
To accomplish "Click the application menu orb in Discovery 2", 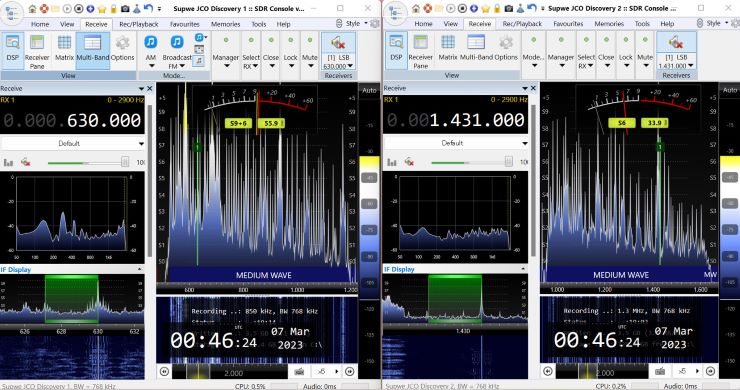I will [394, 13].
